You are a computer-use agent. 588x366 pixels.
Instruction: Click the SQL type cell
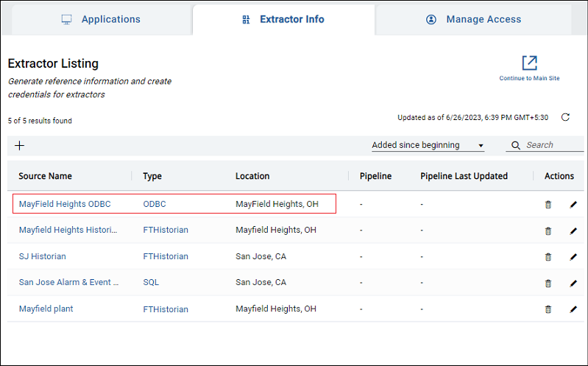point(151,282)
